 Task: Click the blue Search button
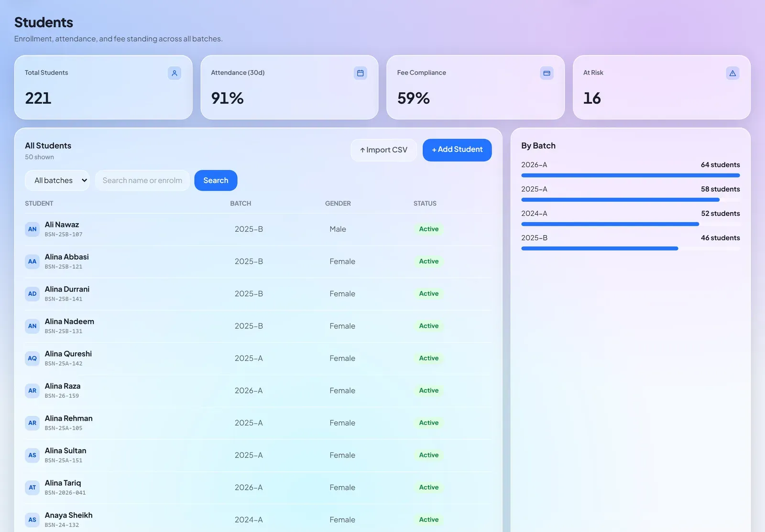(x=216, y=180)
